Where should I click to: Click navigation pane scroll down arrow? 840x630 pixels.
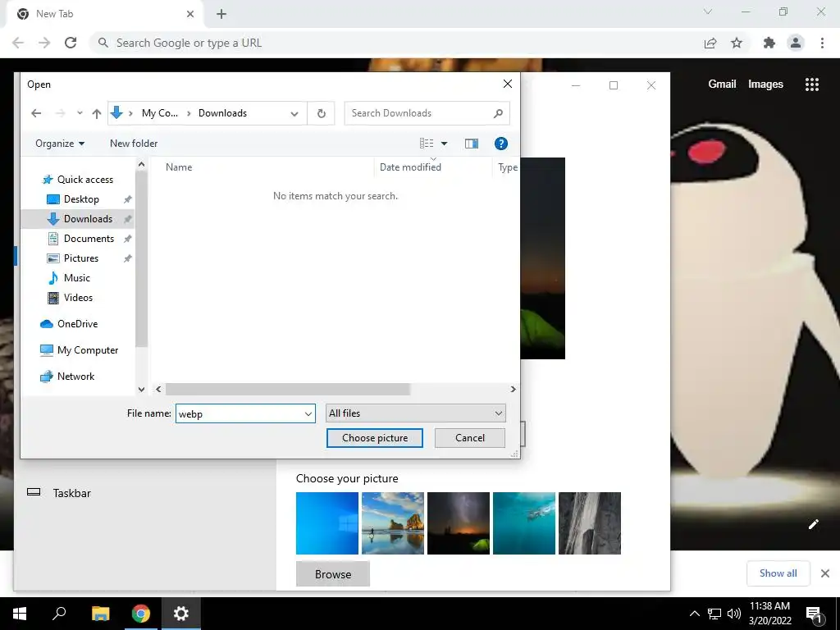coord(141,390)
